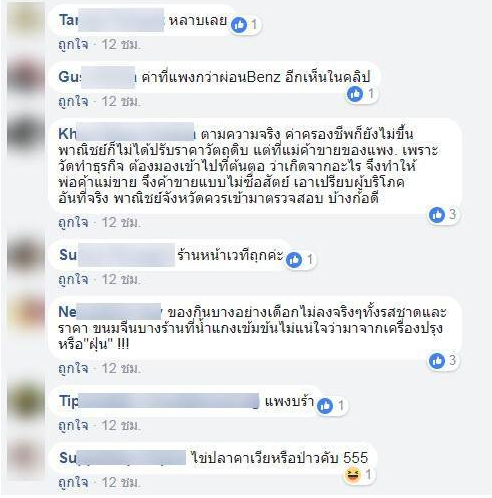
Task: Click ถูกใจ under the หลาบเลย comment
Action: [73, 44]
